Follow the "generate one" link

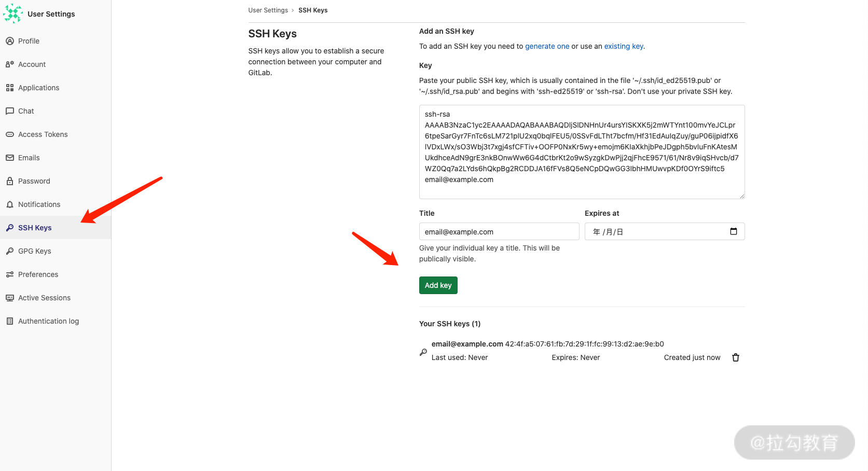pyautogui.click(x=547, y=46)
